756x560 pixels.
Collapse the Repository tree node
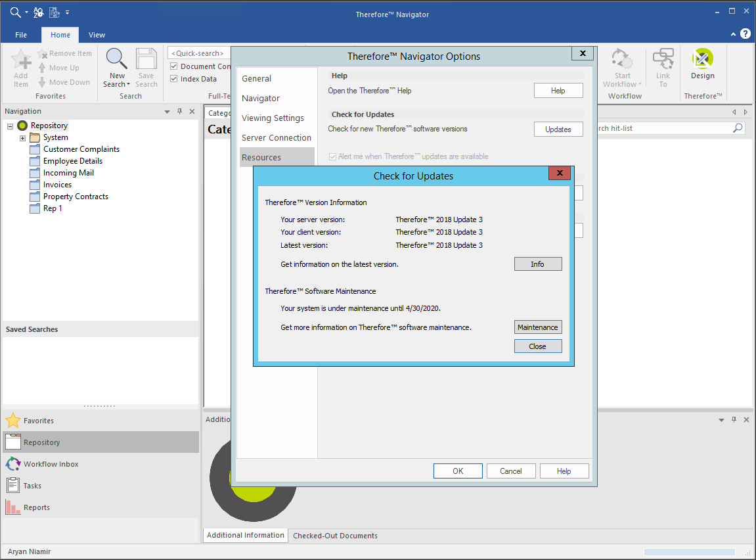tap(10, 126)
